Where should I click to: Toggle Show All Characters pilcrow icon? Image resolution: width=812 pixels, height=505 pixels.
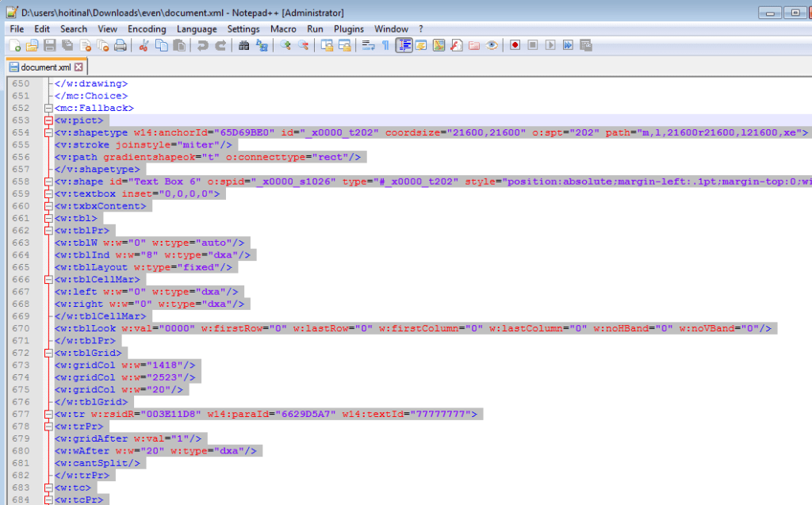pos(385,46)
